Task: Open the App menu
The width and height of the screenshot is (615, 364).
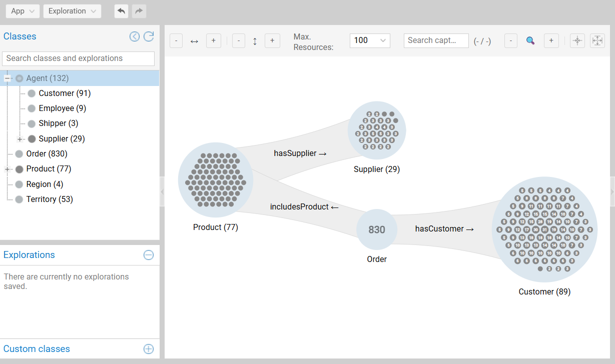Action: tap(23, 11)
